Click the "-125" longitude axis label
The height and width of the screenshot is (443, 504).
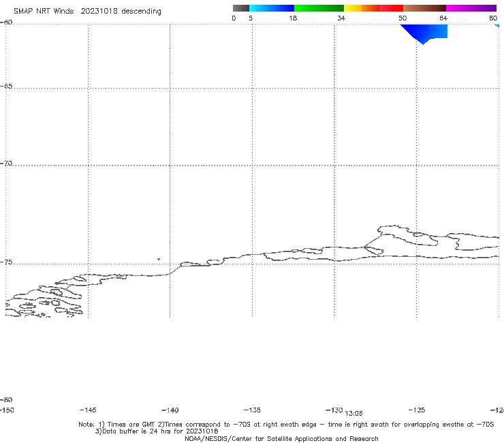(417, 410)
